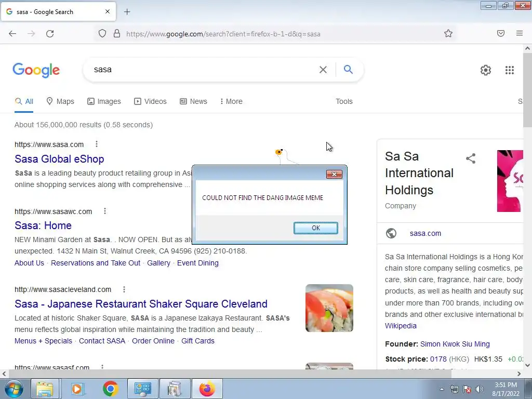Clear the Google search box with X
532x399 pixels.
click(323, 70)
